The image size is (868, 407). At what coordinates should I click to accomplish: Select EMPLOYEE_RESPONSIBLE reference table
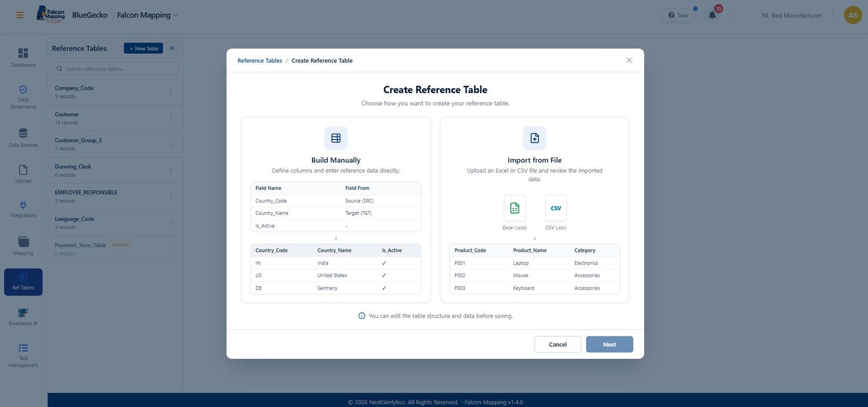pyautogui.click(x=115, y=196)
